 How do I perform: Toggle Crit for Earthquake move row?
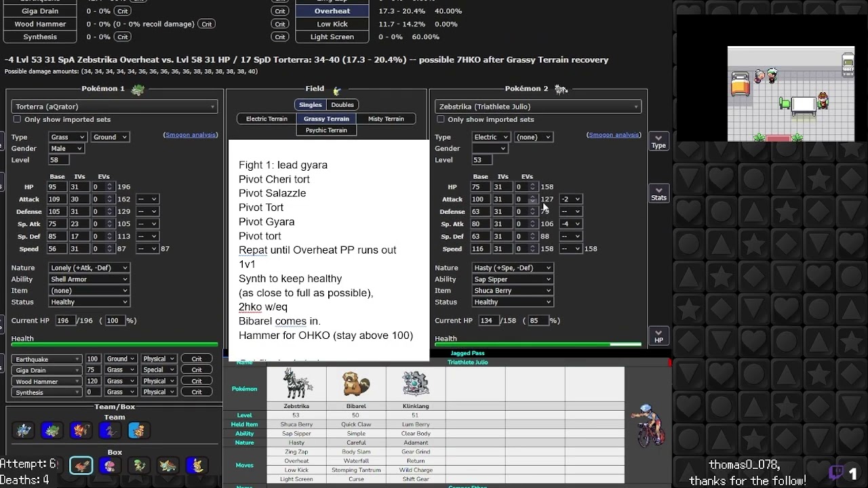click(x=197, y=359)
